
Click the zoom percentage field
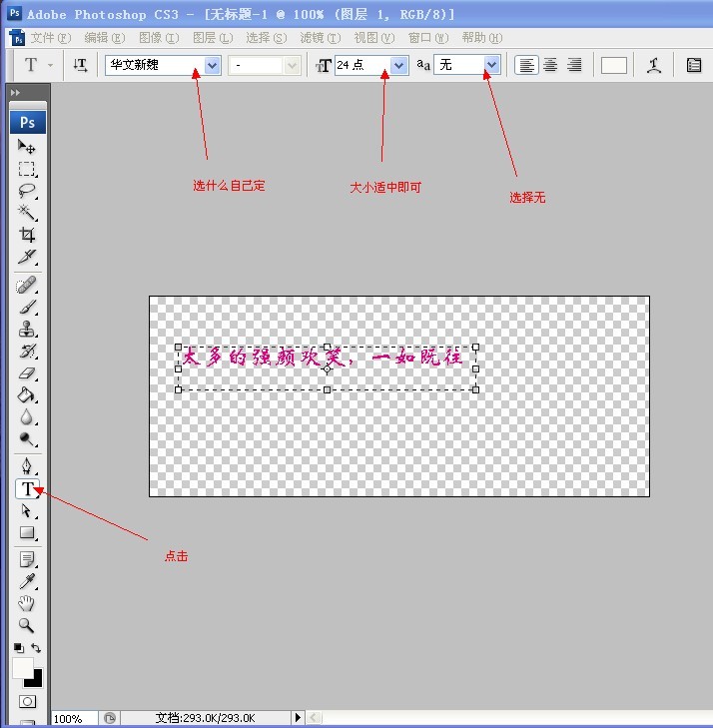pos(74,719)
